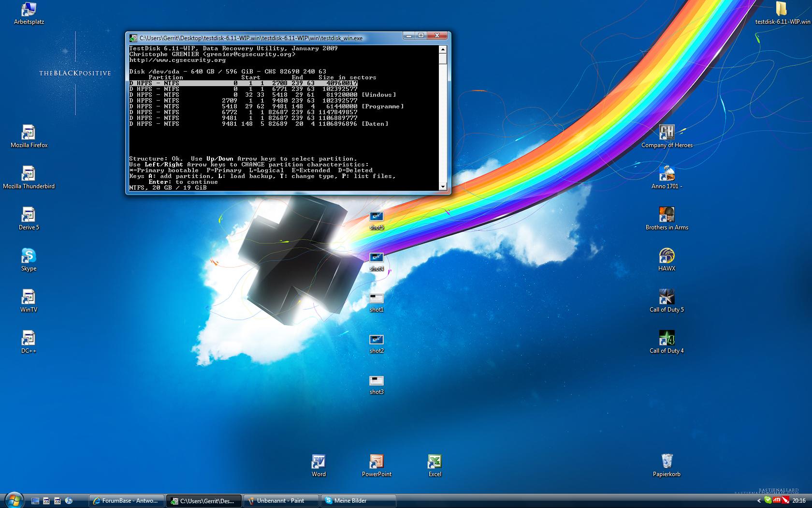Click the http://www.cgsecurity.org text in console
The image size is (812, 508).
[177, 60]
